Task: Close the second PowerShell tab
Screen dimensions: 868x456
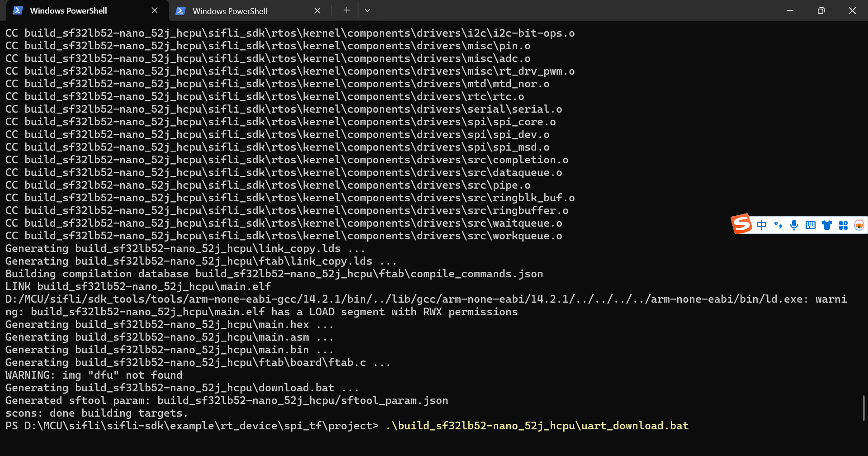Action: pyautogui.click(x=317, y=10)
